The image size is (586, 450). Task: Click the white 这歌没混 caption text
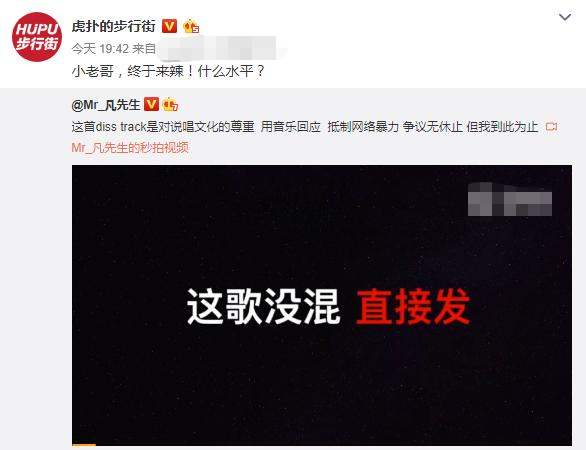(263, 307)
